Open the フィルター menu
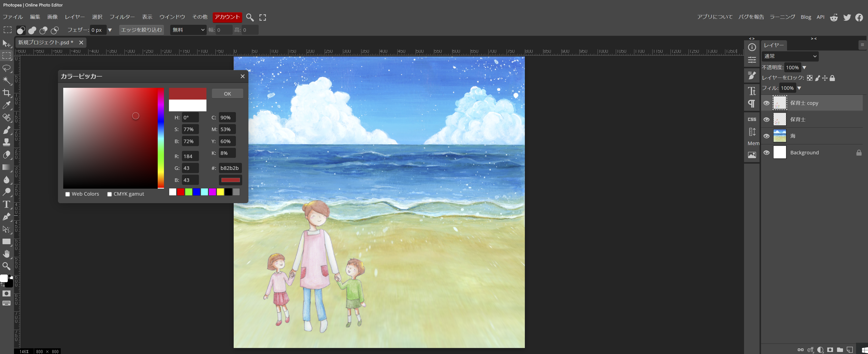The height and width of the screenshot is (354, 868). [122, 17]
